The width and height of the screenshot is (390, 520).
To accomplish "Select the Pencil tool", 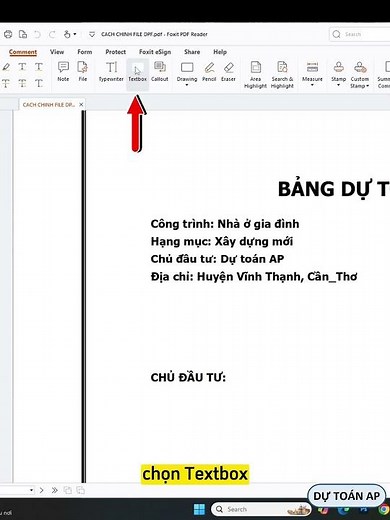I will (209, 71).
